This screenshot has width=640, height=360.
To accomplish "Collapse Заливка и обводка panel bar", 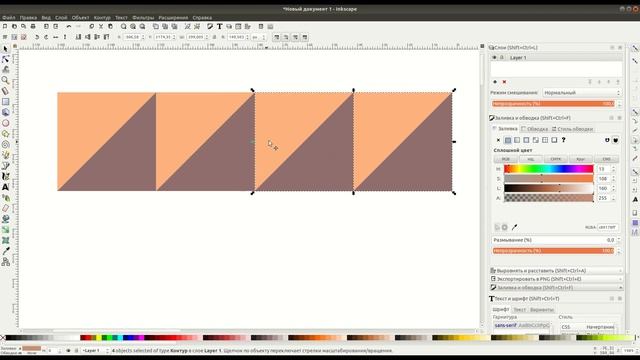I will pos(556,288).
